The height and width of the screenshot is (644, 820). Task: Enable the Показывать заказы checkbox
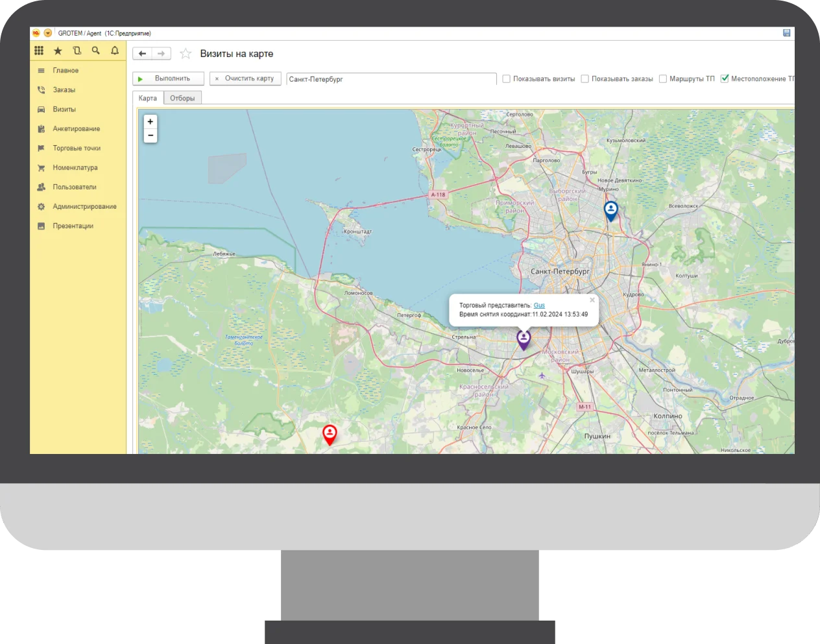click(585, 78)
